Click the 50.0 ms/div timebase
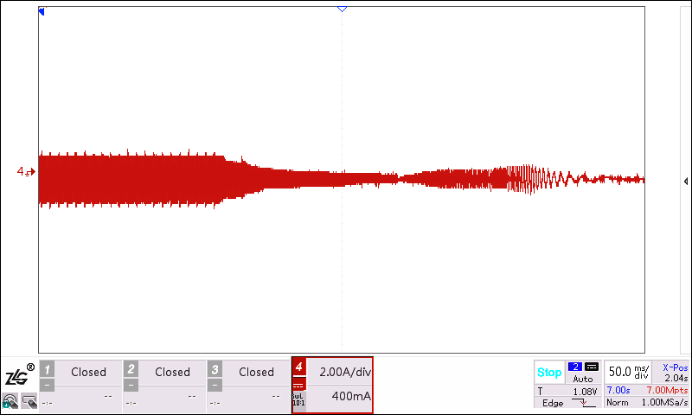The image size is (693, 416). [x=628, y=372]
